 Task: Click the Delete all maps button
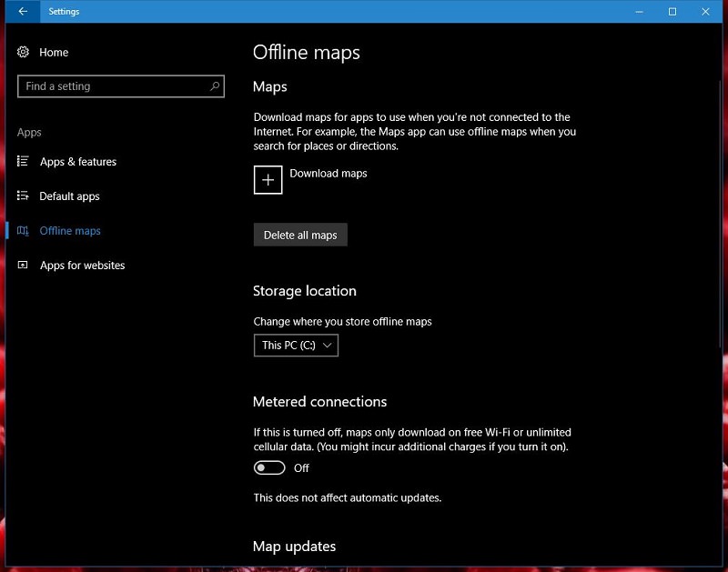pyautogui.click(x=300, y=235)
